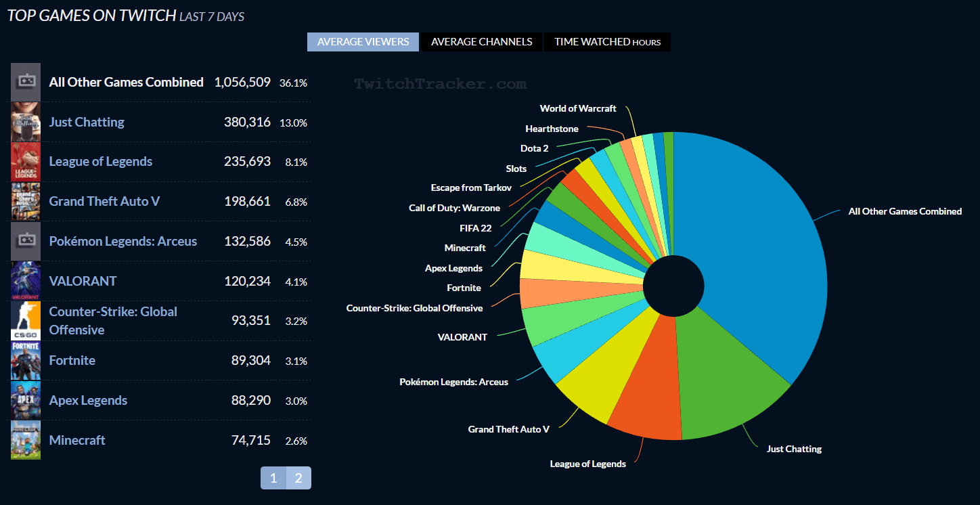Open the Just Chatting link in list
Screen dimensions: 980x505
pos(87,122)
